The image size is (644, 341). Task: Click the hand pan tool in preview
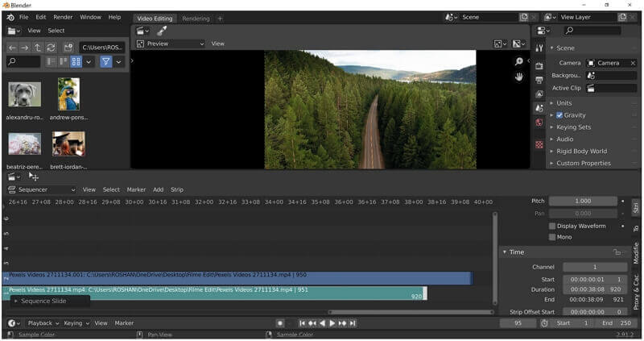tap(519, 77)
